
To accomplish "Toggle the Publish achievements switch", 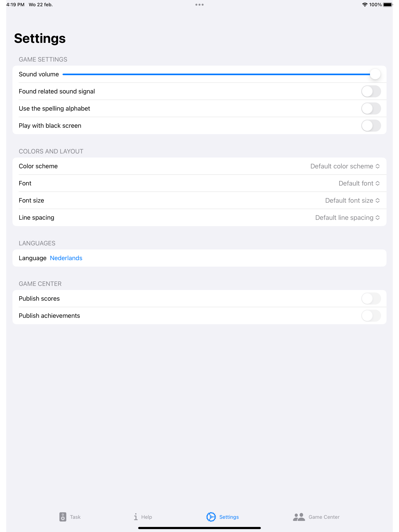I will (371, 315).
